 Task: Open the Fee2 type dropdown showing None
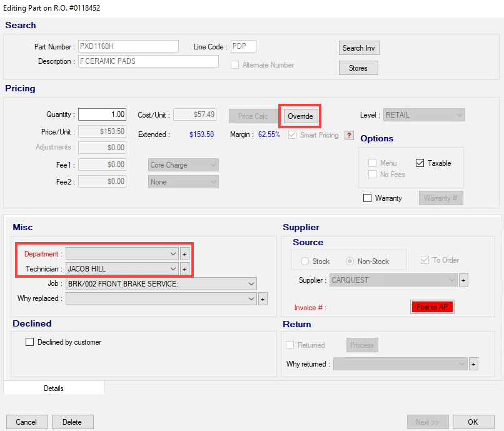coord(183,182)
